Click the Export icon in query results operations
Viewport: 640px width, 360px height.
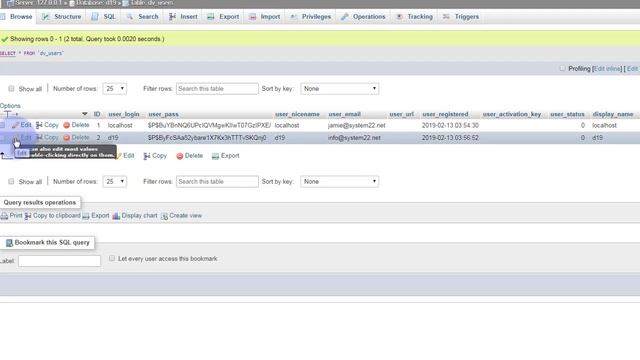(x=86, y=216)
